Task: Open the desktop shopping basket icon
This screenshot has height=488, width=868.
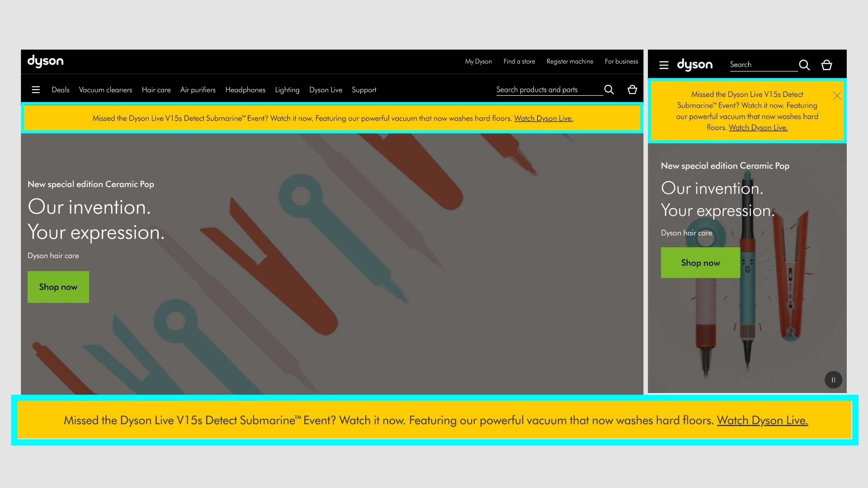Action: (x=632, y=89)
